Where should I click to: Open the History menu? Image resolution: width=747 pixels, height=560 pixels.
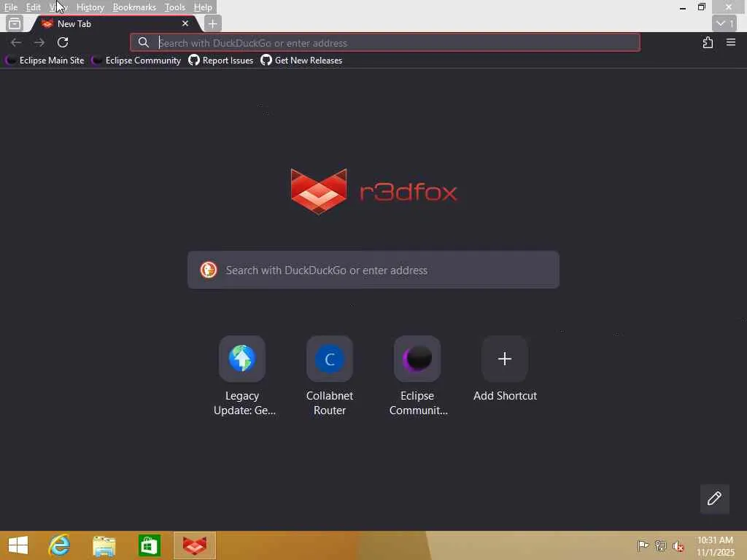click(90, 7)
